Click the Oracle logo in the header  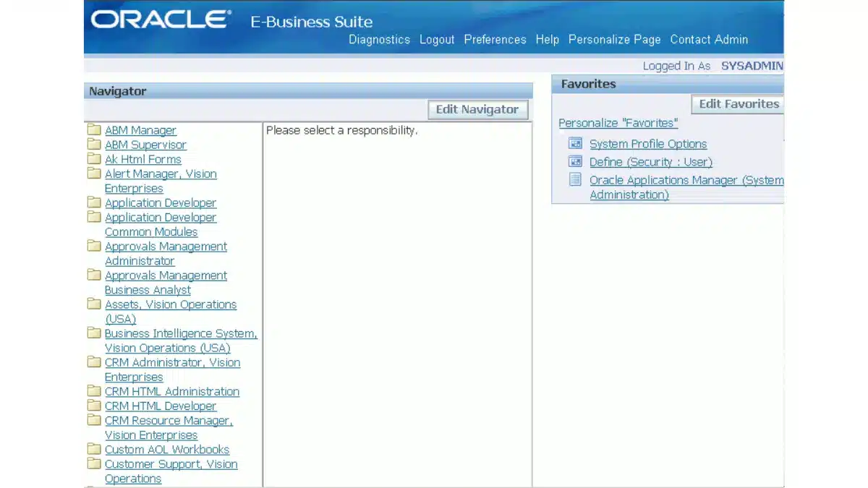tap(161, 20)
